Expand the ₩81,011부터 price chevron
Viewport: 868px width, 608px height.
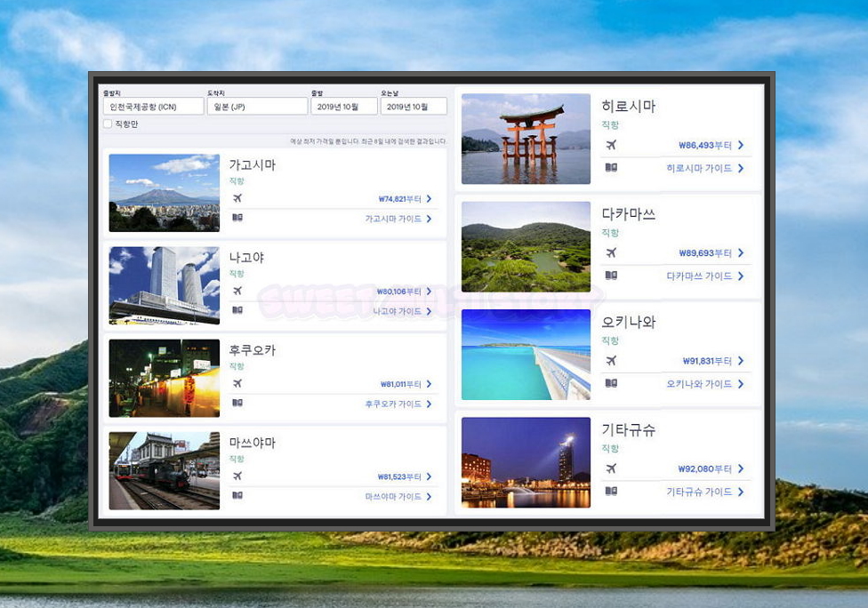tap(429, 384)
